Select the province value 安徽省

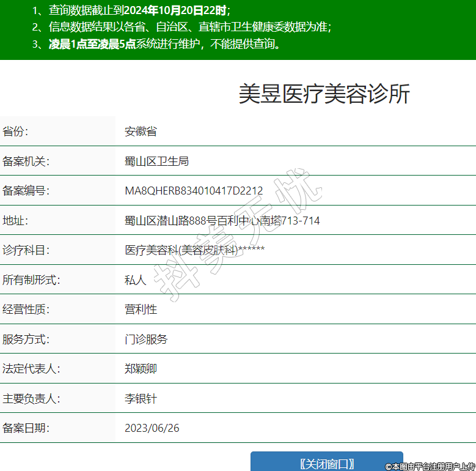point(141,132)
